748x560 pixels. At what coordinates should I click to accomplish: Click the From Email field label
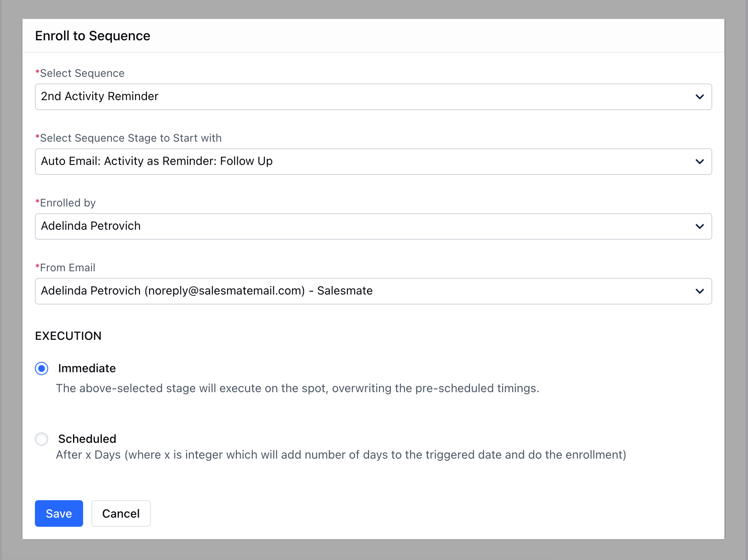coord(65,268)
